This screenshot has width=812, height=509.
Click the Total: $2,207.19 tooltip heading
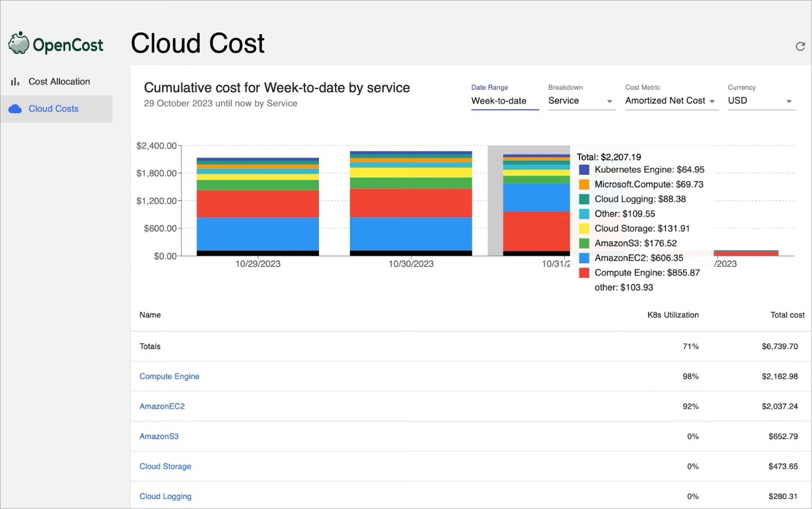click(x=609, y=157)
